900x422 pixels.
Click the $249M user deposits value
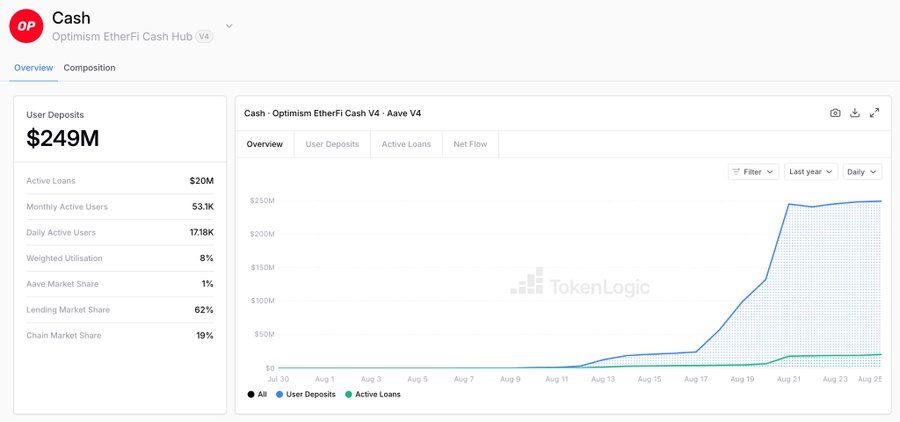coord(63,138)
